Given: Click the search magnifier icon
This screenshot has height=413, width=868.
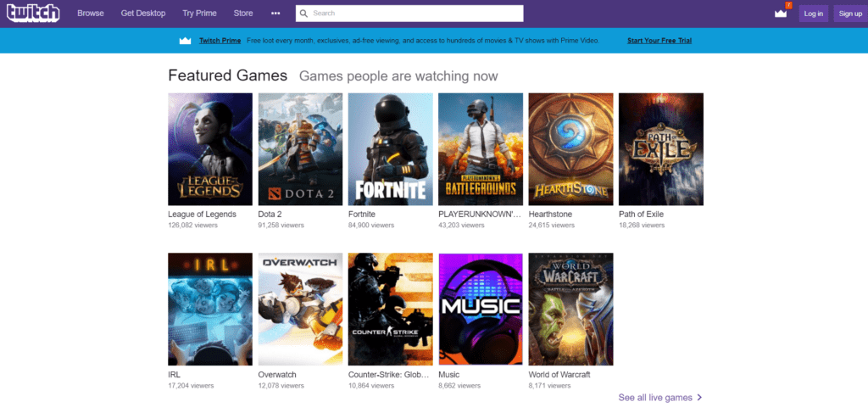Looking at the screenshot, I should click(303, 14).
